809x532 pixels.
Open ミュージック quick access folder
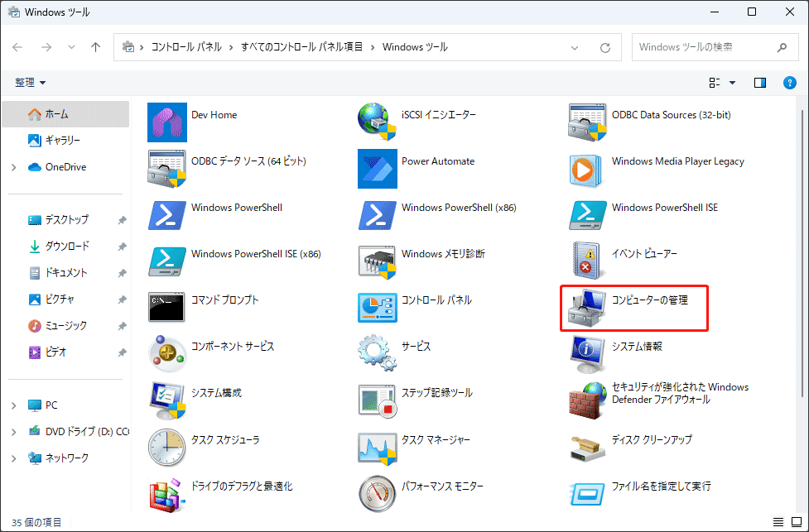tap(65, 326)
